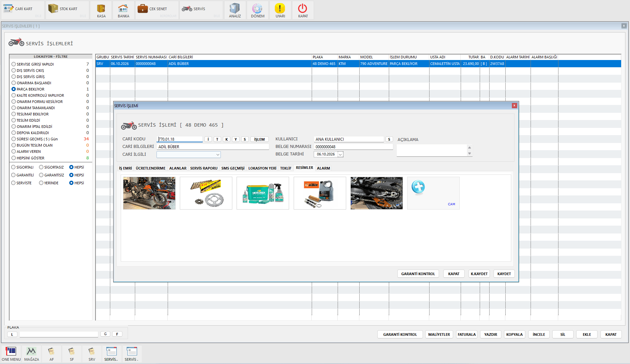Viewport: 630px width, 364px height.
Task: Click the CAM link in add-image box
Action: (451, 204)
